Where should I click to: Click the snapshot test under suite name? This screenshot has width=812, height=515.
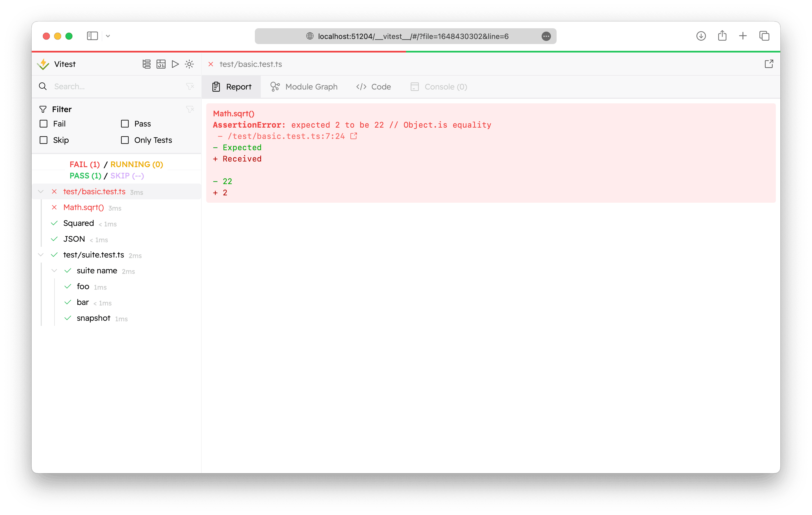tap(93, 318)
